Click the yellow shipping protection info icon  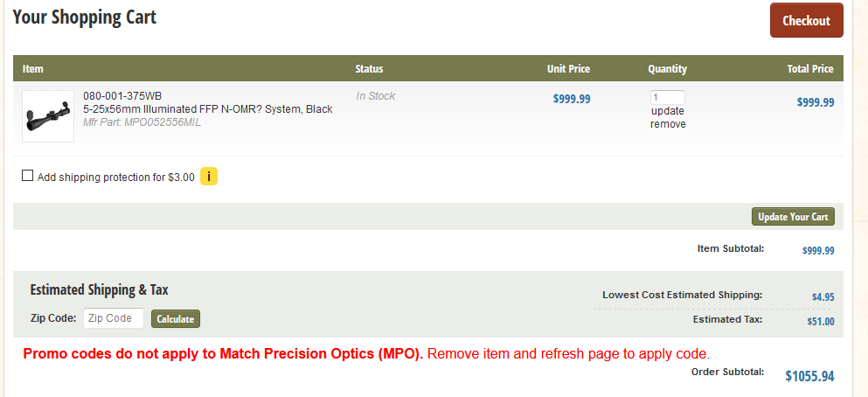click(x=209, y=177)
